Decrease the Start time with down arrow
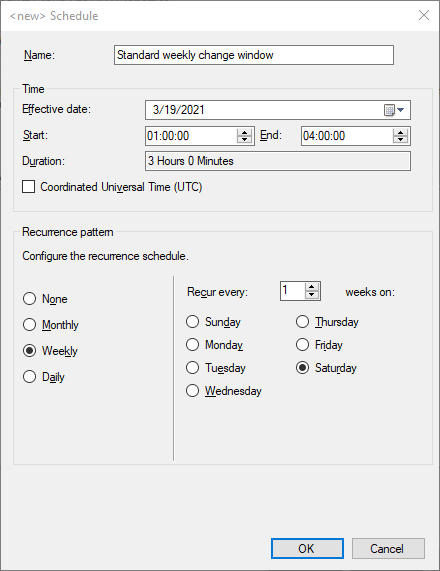440x571 pixels. (244, 140)
